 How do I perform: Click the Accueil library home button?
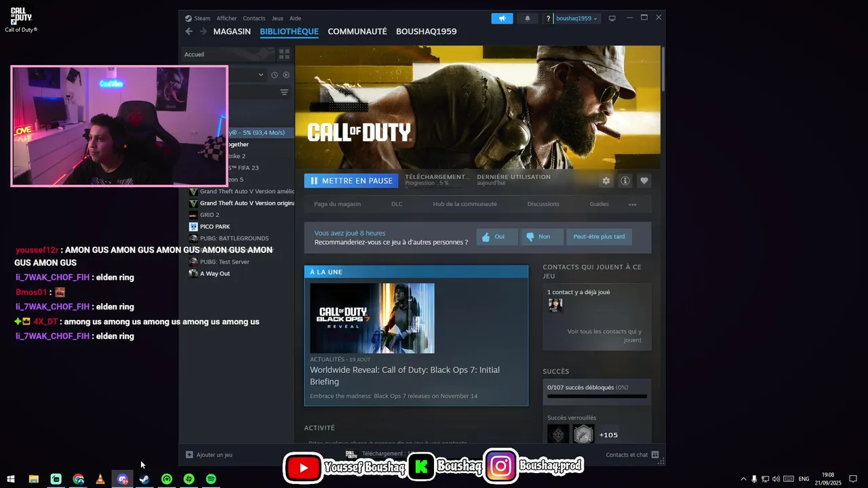(x=229, y=54)
